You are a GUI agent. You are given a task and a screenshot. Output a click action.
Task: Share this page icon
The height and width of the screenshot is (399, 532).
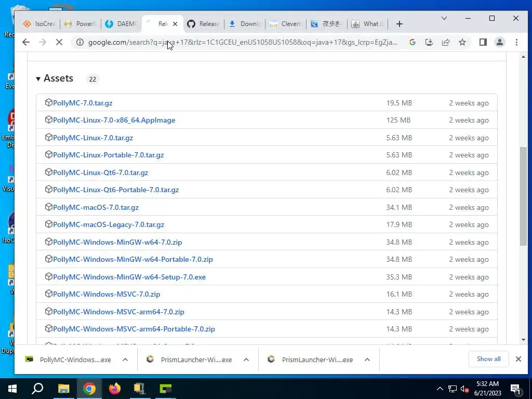445,42
